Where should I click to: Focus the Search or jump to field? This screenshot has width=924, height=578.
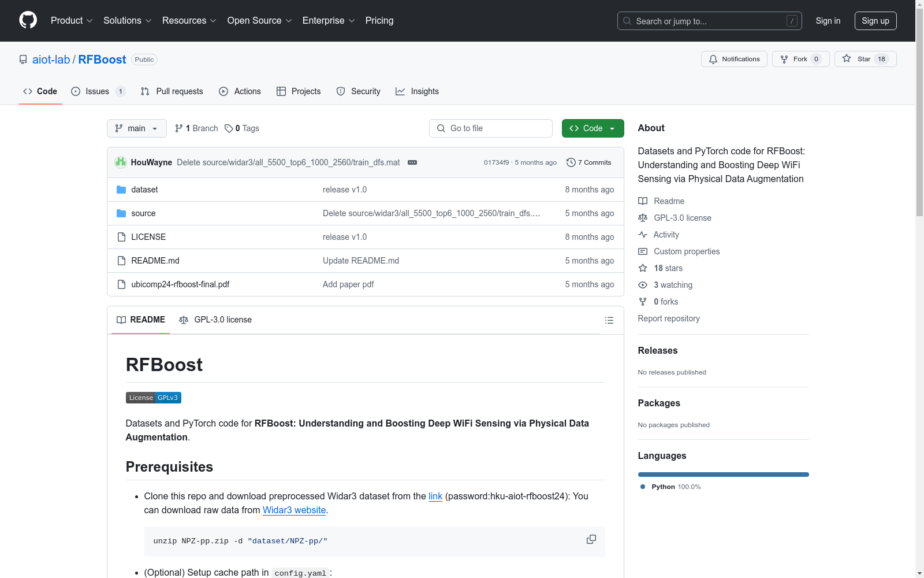(710, 21)
